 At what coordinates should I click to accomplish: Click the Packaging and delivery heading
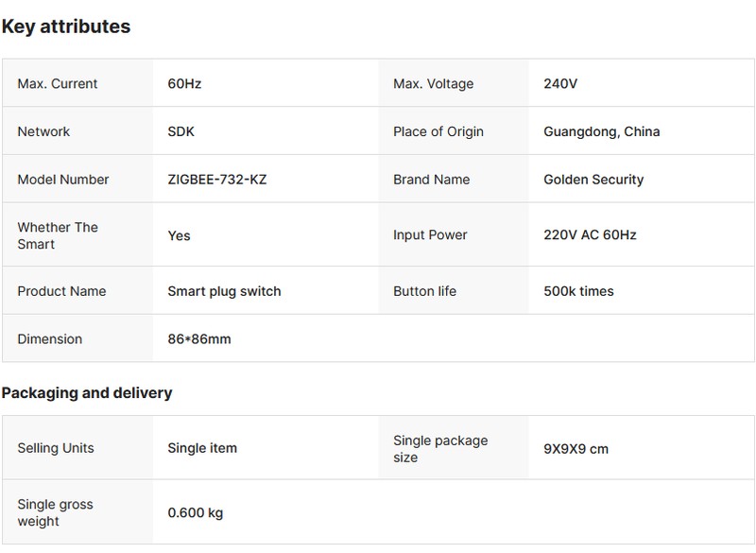[87, 392]
